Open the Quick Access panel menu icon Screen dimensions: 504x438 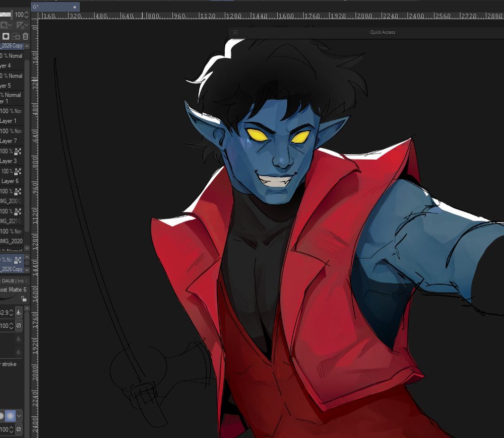(235, 32)
